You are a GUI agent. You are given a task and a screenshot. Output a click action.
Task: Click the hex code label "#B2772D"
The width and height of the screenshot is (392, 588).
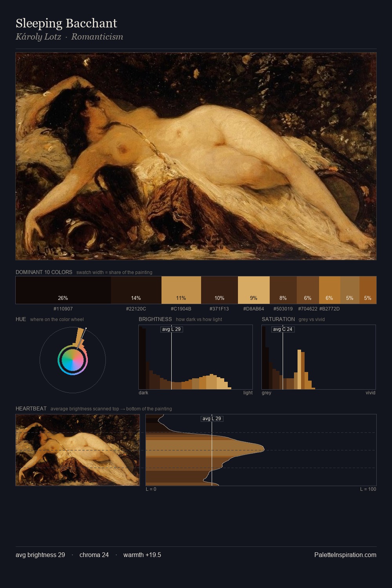click(x=330, y=309)
